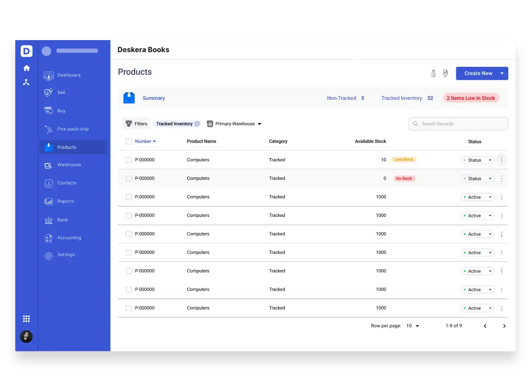Click the orange Low Stock tag
Image resolution: width=532 pixels, height=392 pixels.
(x=404, y=159)
